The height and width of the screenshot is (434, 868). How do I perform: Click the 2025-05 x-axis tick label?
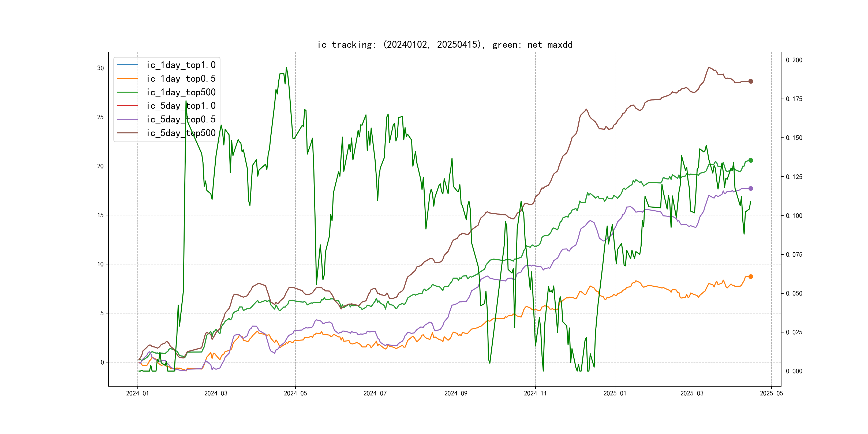[x=771, y=393]
